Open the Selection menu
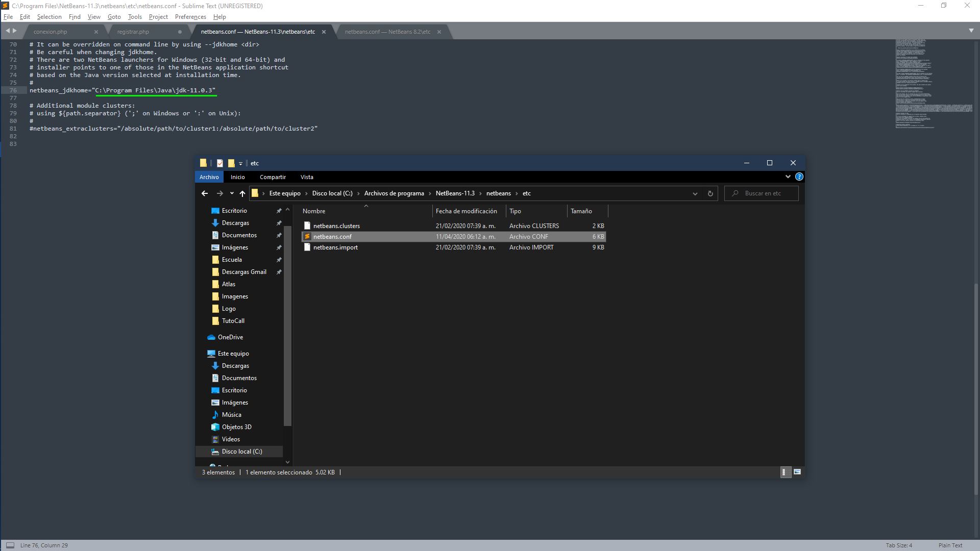 (x=49, y=17)
